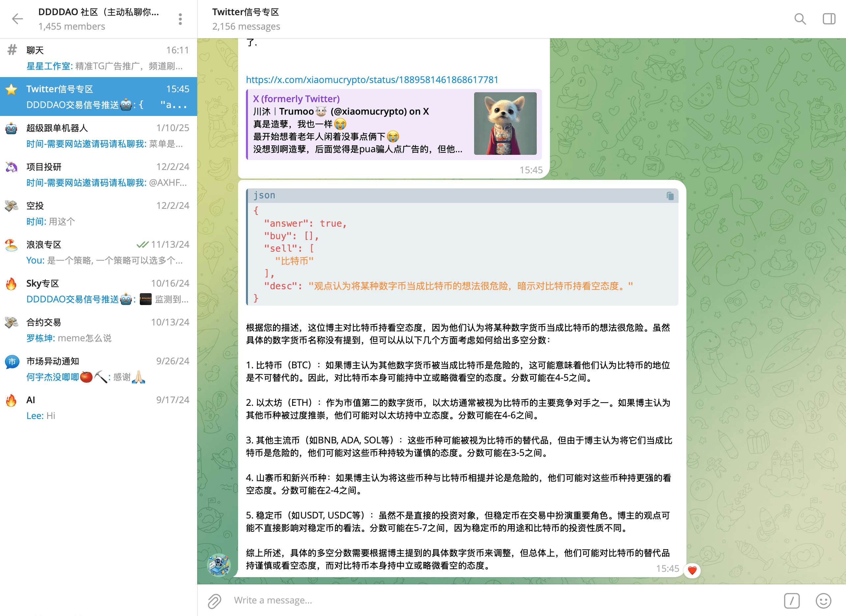Copy the json code block
The height and width of the screenshot is (616, 846).
(x=670, y=196)
